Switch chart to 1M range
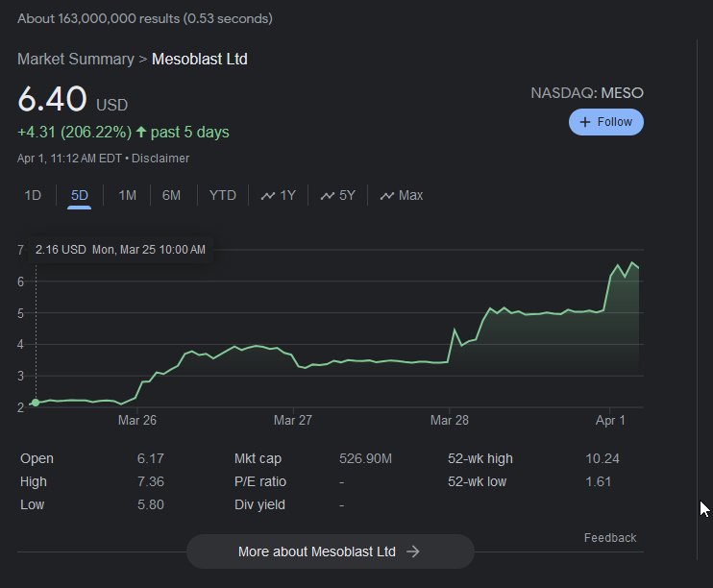 [127, 196]
